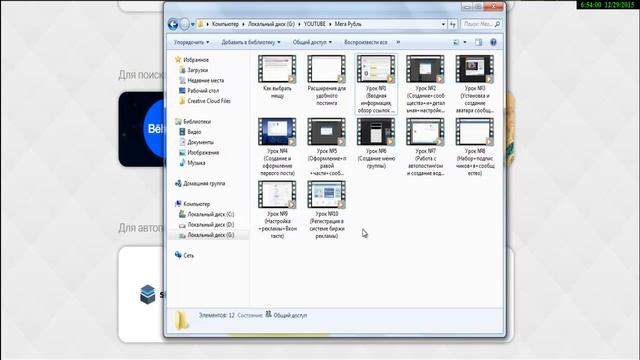This screenshot has width=640, height=360.
Task: Click blue Be logo card in background page
Action: (141, 129)
